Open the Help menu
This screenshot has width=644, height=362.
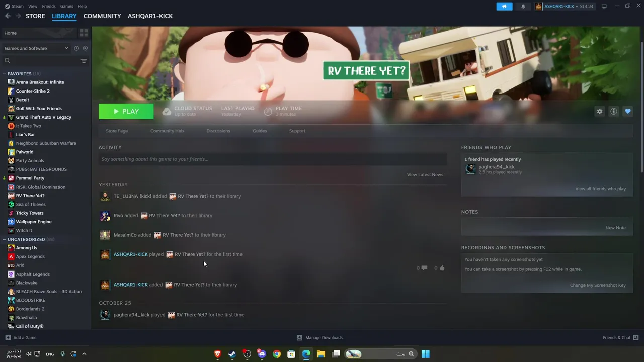[x=83, y=6]
